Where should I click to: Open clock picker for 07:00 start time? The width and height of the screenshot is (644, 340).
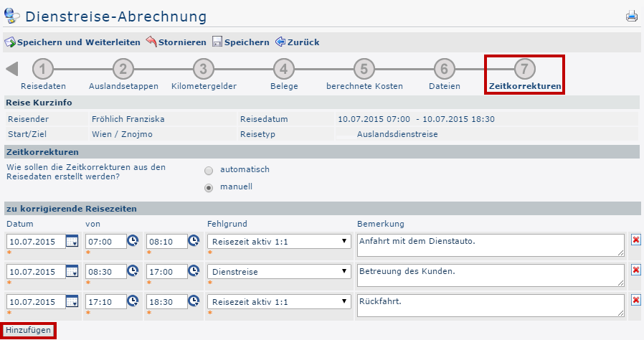pos(133,242)
